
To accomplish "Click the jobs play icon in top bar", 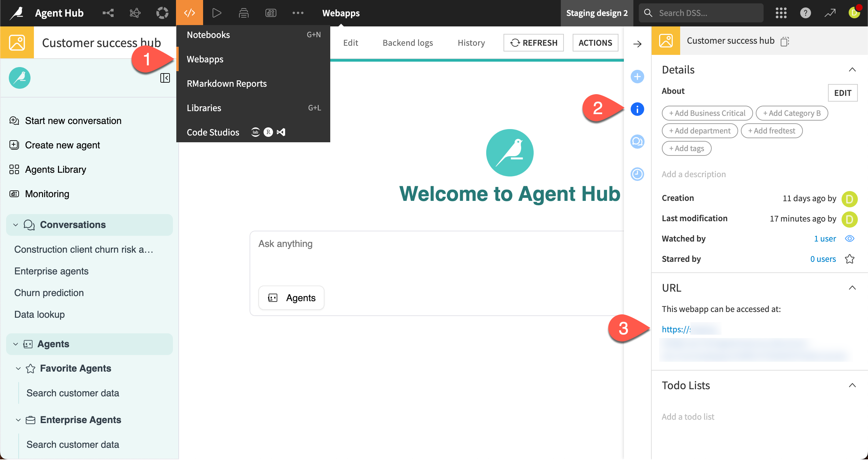I will click(x=217, y=13).
